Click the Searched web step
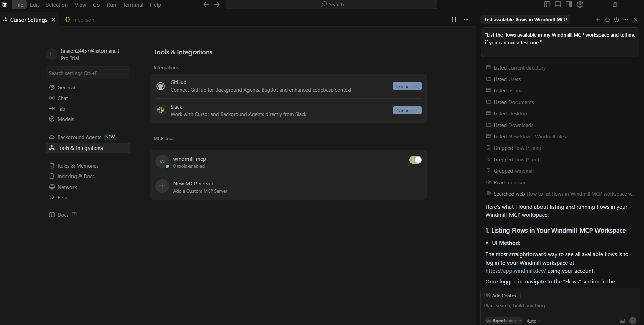 click(560, 194)
